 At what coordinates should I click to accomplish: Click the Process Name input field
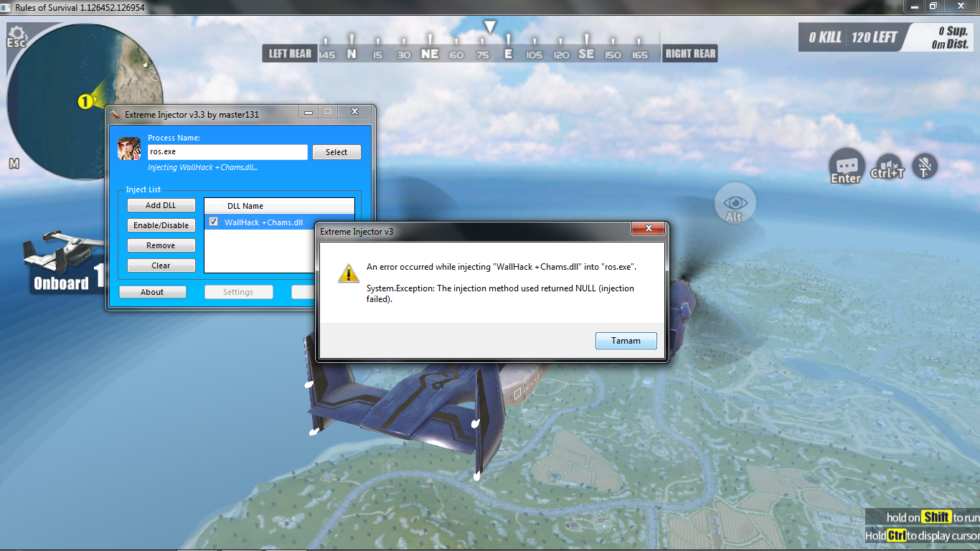(227, 152)
